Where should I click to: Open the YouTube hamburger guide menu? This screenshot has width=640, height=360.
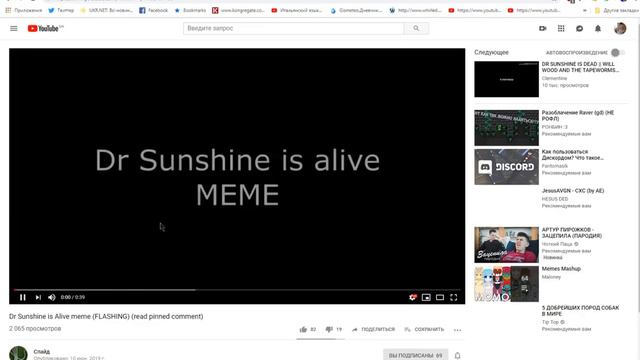(x=14, y=29)
